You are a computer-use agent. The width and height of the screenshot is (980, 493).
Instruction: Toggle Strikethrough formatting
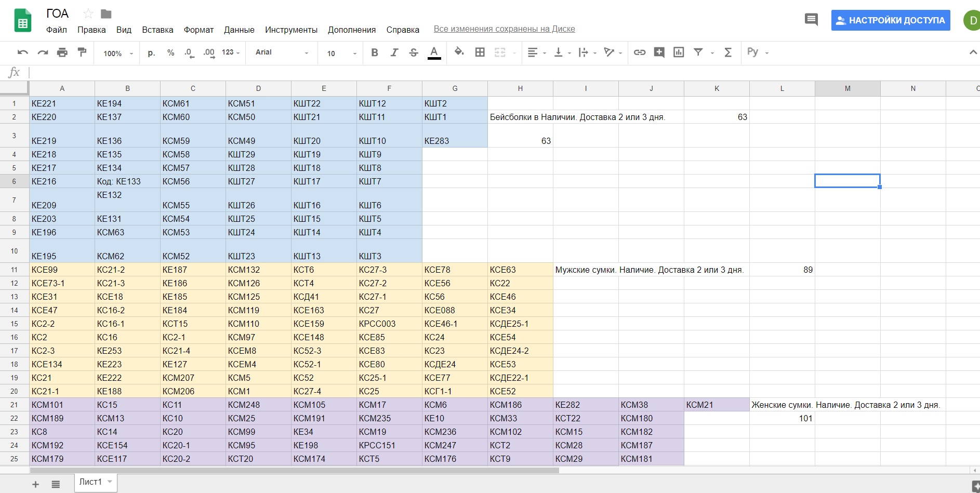click(x=414, y=52)
